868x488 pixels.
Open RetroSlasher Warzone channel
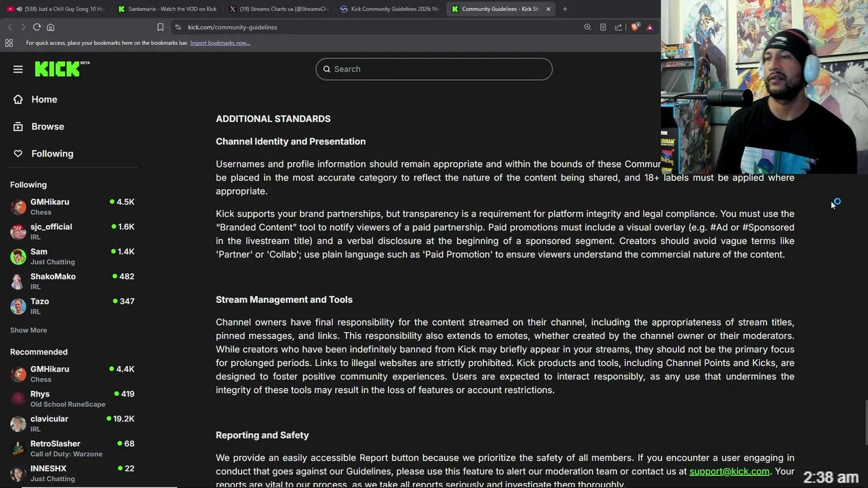click(73, 449)
